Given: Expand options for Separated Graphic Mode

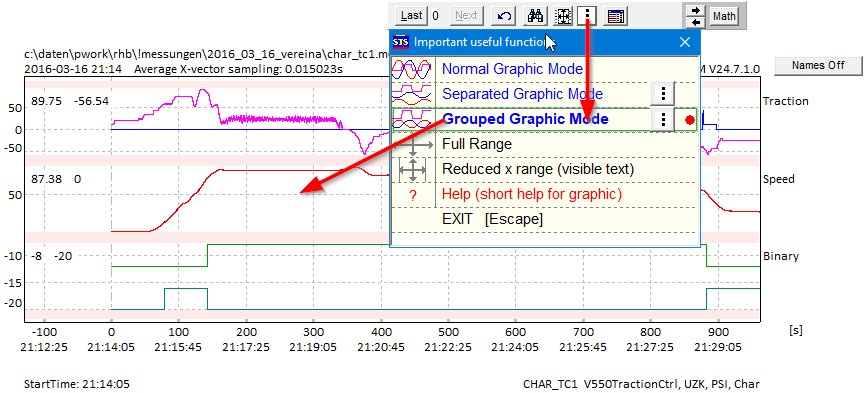Looking at the screenshot, I should click(662, 94).
